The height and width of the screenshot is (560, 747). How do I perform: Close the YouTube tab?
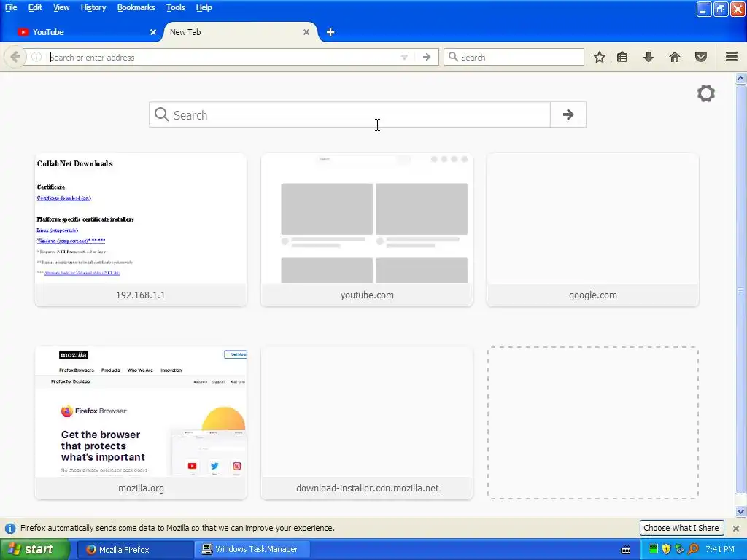[x=153, y=32]
